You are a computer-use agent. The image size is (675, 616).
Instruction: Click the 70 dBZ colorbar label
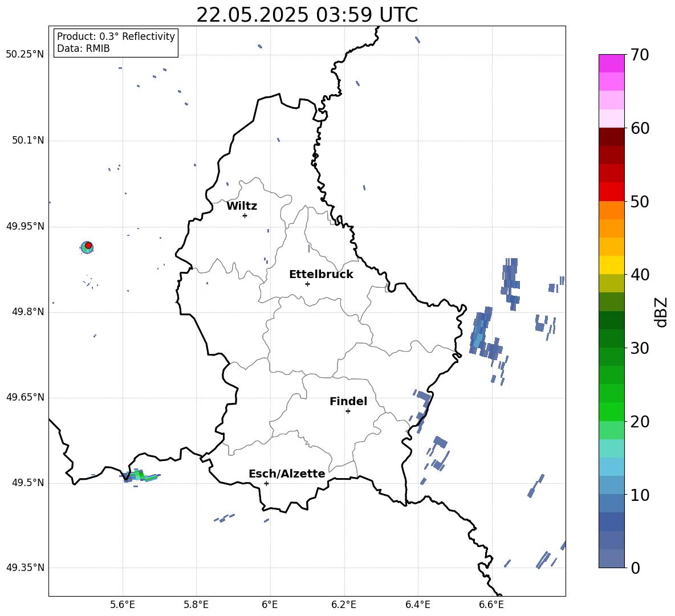coord(640,55)
